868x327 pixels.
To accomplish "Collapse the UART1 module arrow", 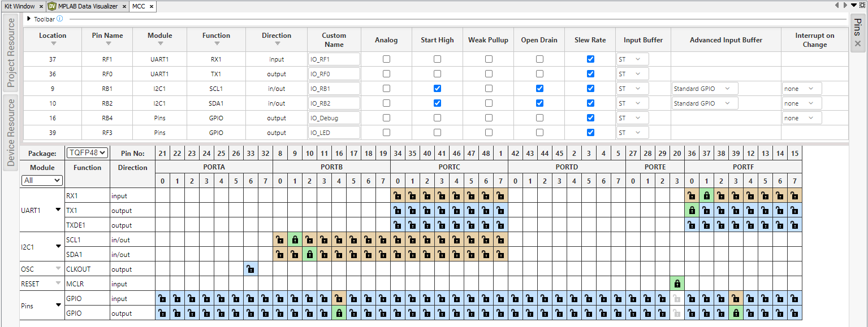I will click(58, 210).
